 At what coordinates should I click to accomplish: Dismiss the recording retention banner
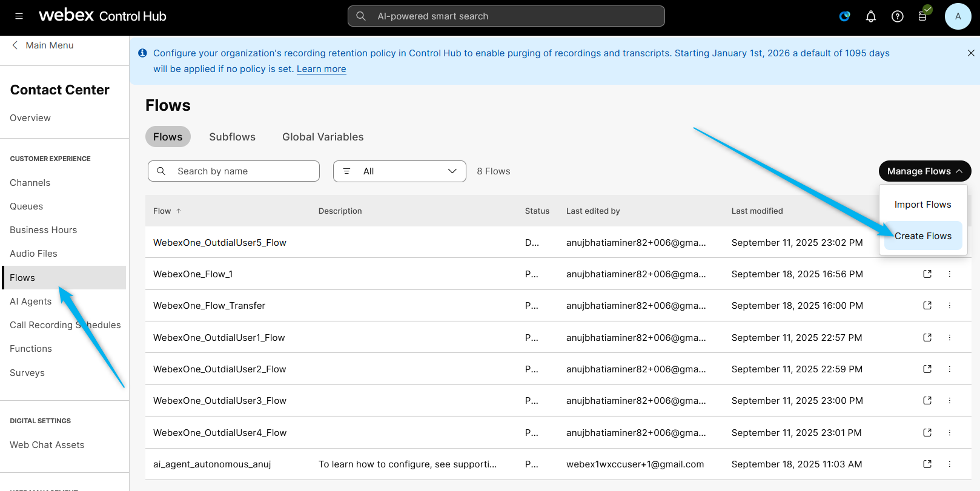(970, 53)
